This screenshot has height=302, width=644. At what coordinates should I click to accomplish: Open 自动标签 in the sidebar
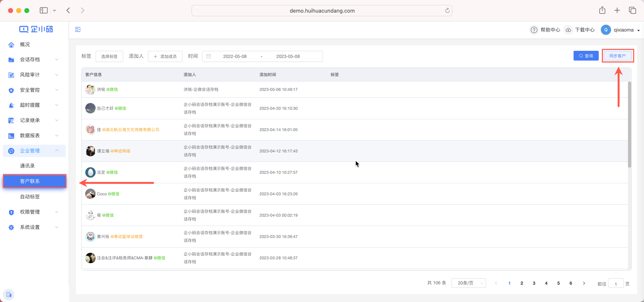[30, 197]
